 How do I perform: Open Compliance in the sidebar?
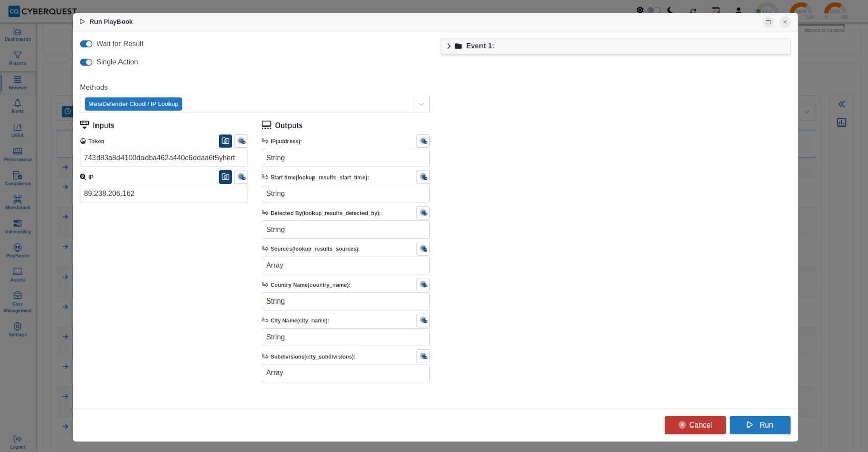coord(18,179)
